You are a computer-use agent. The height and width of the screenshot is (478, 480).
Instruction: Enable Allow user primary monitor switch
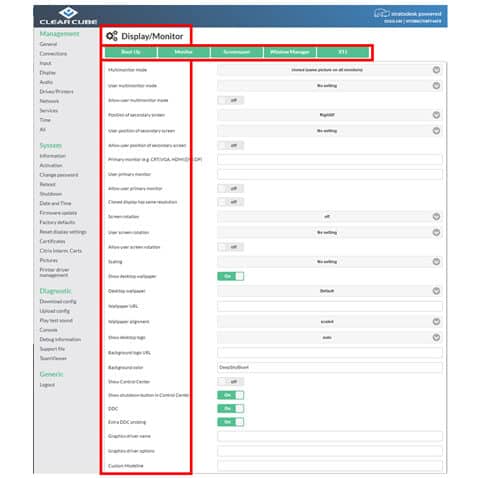[230, 189]
